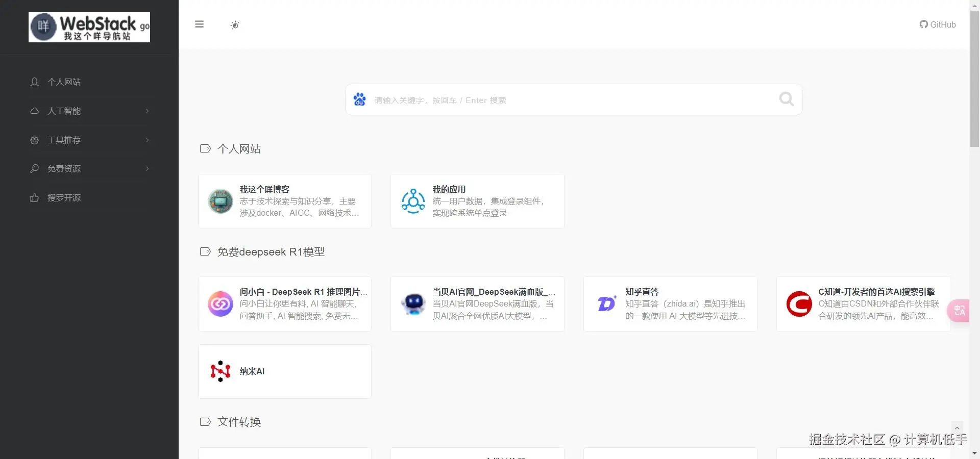Select 搜罗开源 in the sidebar menu
Image resolution: width=980 pixels, height=459 pixels.
(64, 198)
